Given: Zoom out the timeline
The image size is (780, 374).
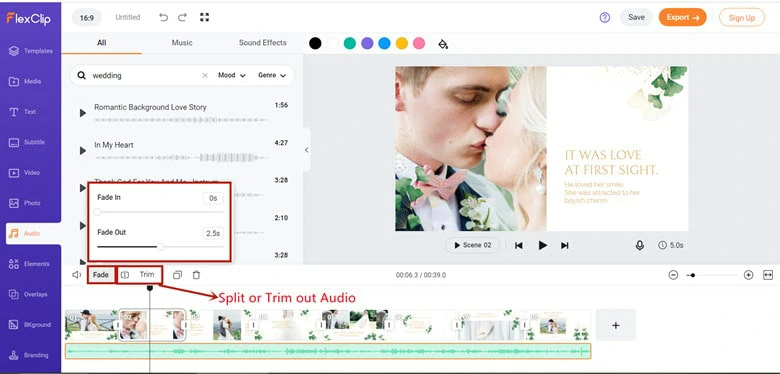Looking at the screenshot, I should click(673, 275).
